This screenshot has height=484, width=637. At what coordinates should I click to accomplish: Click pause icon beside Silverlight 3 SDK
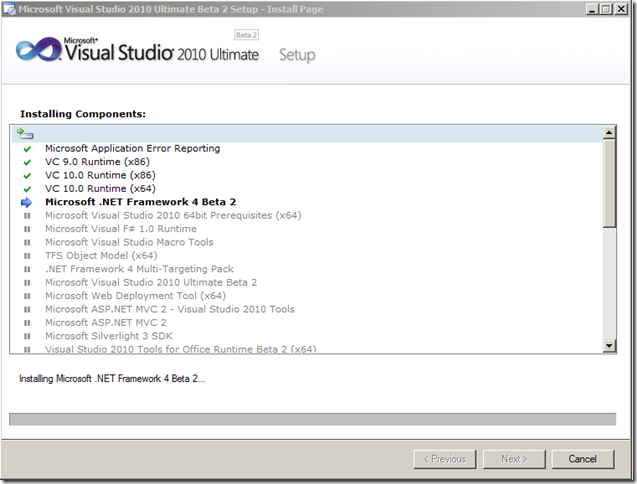pyautogui.click(x=27, y=336)
